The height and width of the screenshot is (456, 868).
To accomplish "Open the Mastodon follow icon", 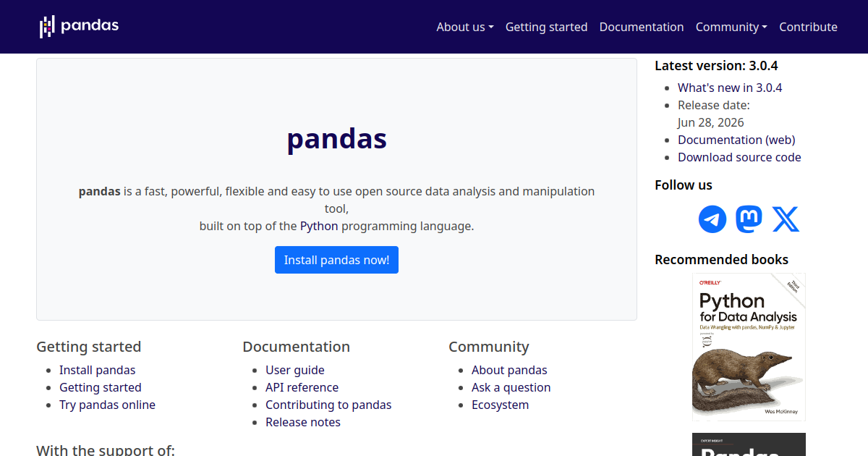I will (749, 219).
